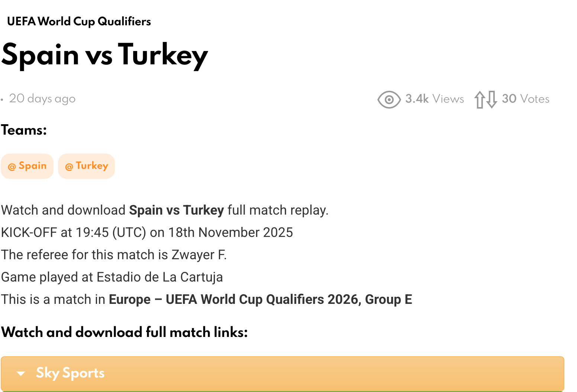Click the full match links heading
This screenshot has width=577, height=392.
pos(124,332)
